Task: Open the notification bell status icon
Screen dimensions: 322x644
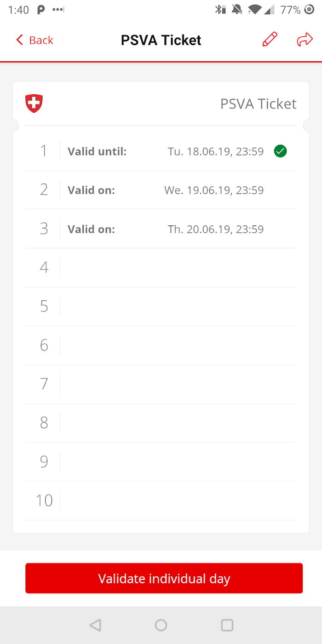Action: (237, 10)
